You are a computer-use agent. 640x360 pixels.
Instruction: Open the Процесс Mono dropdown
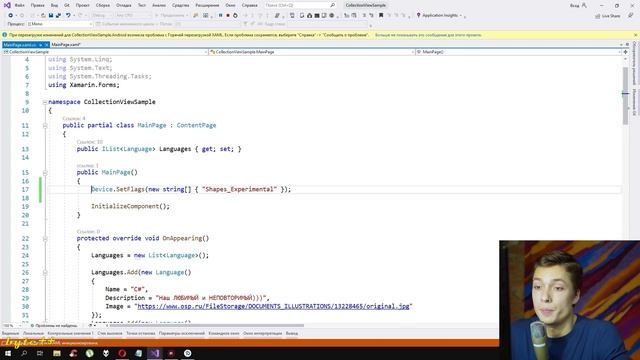tap(60, 24)
